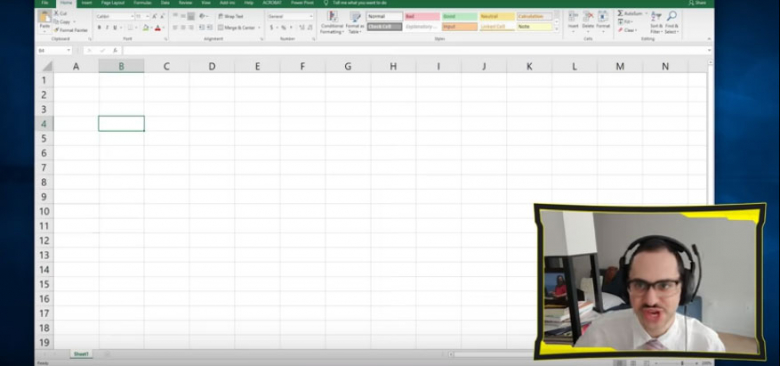Toggle Bold formatting
This screenshot has height=366, width=780.
click(99, 28)
